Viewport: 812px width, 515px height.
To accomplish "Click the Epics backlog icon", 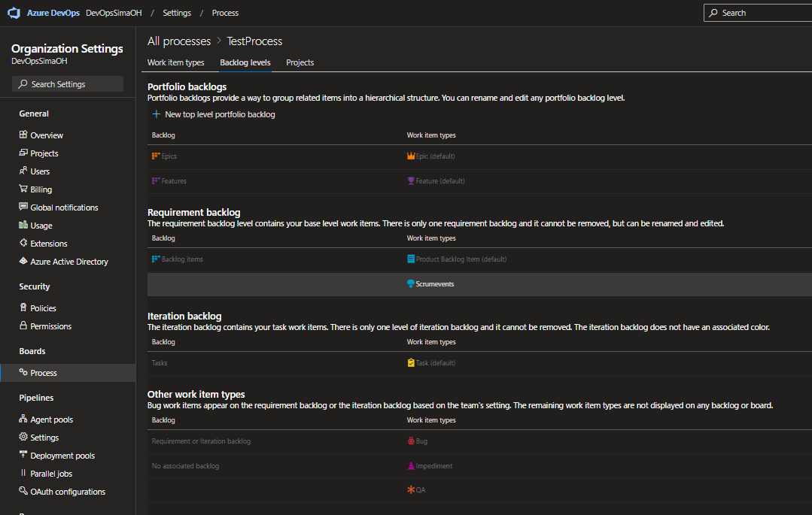I will coord(156,156).
